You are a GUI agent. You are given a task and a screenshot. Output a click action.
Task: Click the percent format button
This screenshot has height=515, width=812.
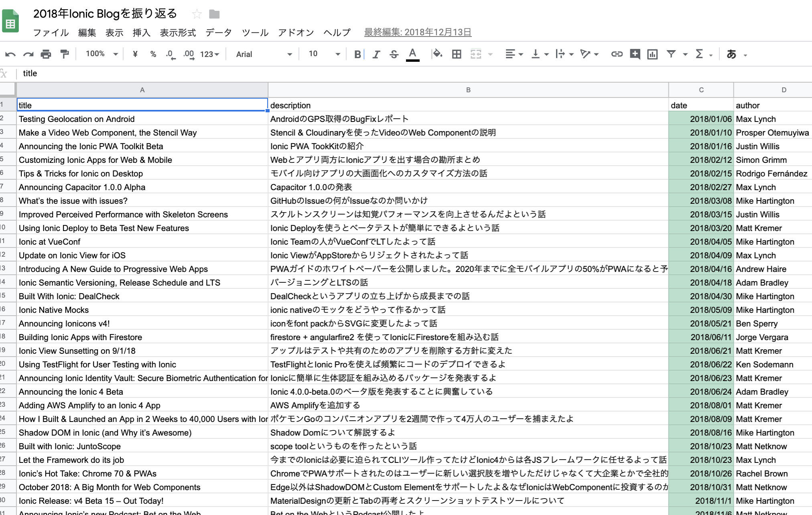153,54
